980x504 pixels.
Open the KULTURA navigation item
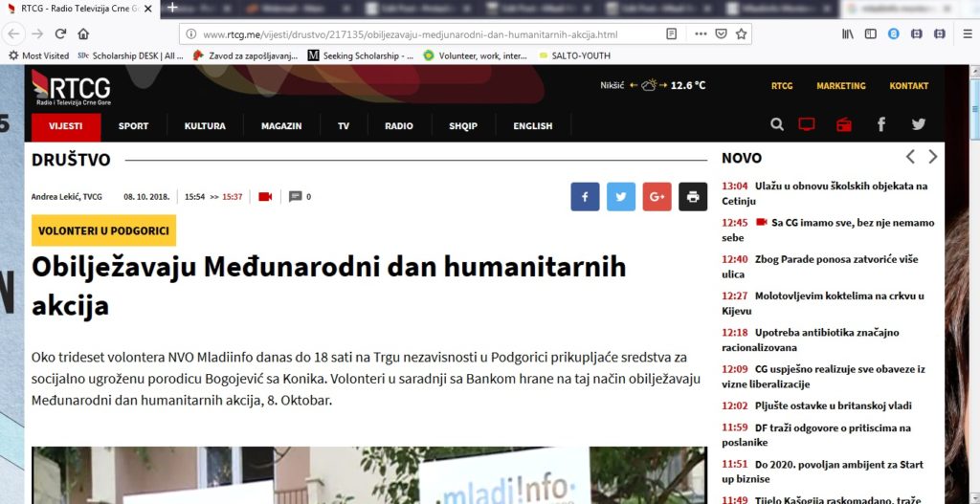click(205, 126)
